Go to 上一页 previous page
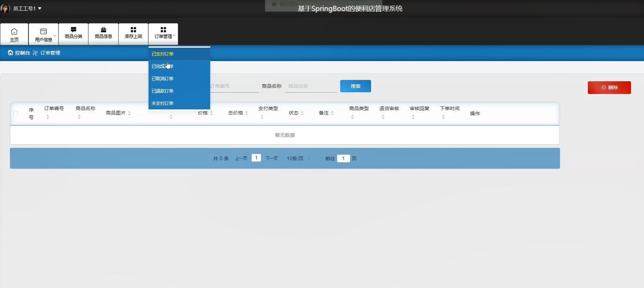This screenshot has height=288, width=644. pyautogui.click(x=241, y=158)
